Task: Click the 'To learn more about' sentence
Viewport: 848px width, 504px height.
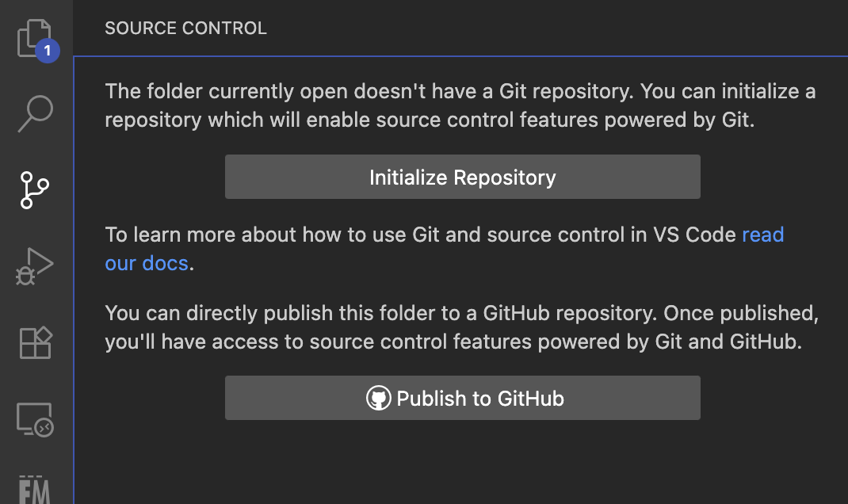Action: (x=444, y=249)
